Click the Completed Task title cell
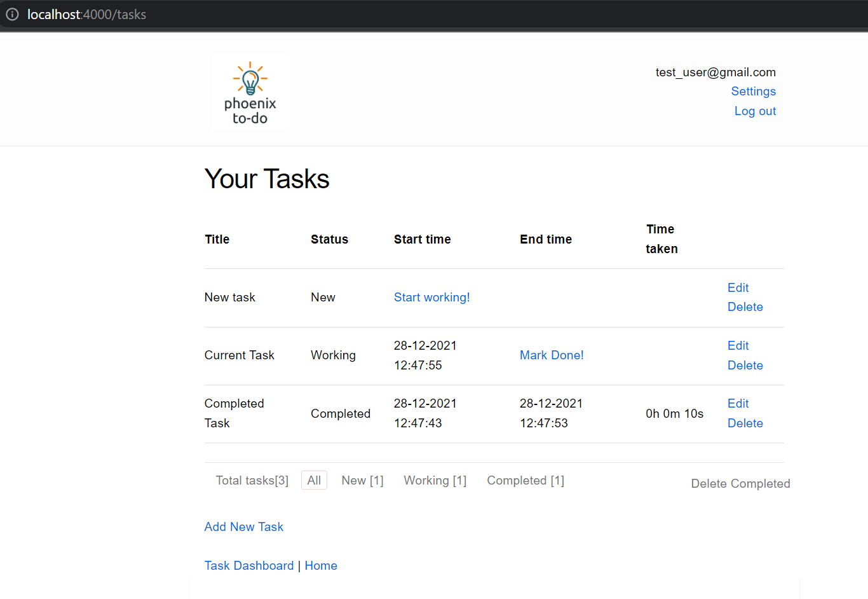This screenshot has width=868, height=599. [x=234, y=413]
